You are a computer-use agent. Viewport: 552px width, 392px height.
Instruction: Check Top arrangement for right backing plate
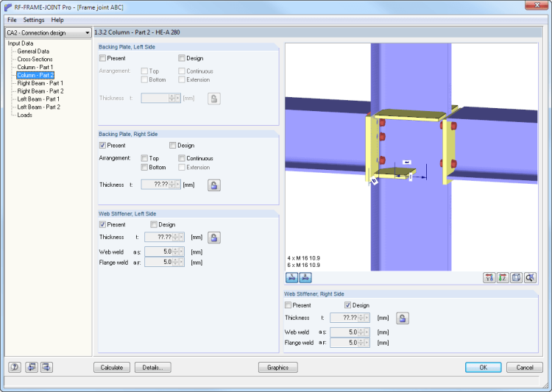pyautogui.click(x=144, y=158)
